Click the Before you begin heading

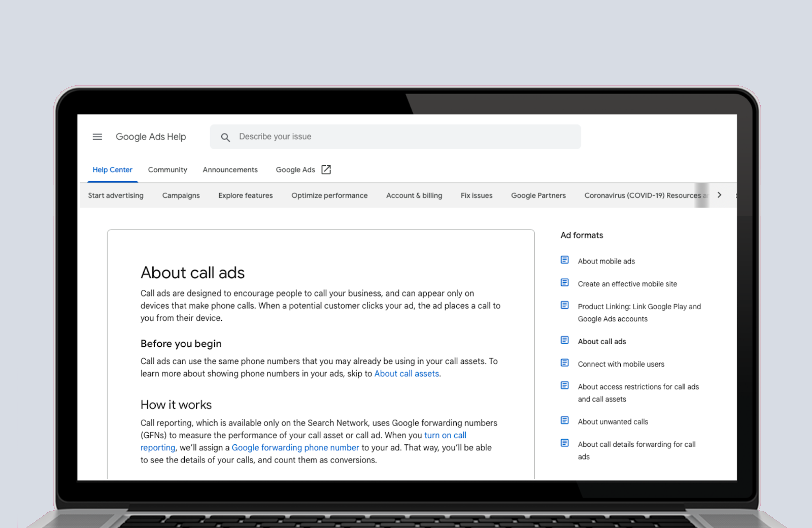click(x=181, y=344)
